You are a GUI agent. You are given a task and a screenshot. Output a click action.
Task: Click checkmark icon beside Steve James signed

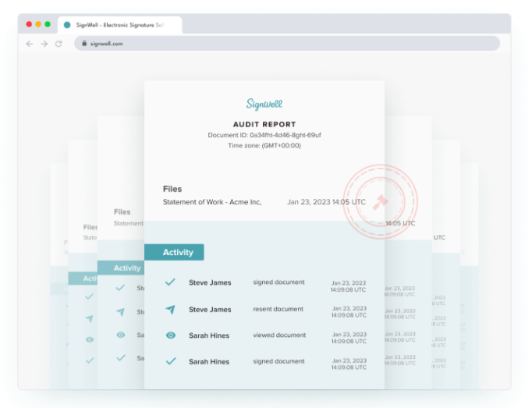(170, 282)
